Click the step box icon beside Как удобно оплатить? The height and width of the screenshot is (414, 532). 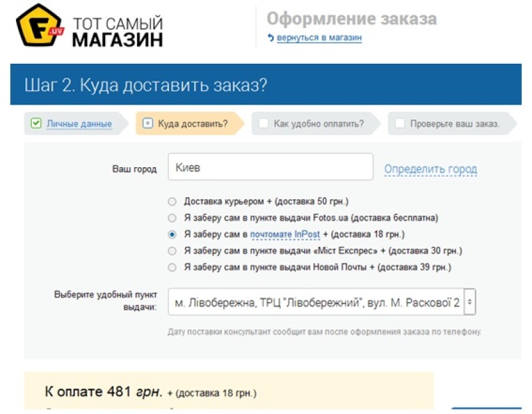click(263, 123)
